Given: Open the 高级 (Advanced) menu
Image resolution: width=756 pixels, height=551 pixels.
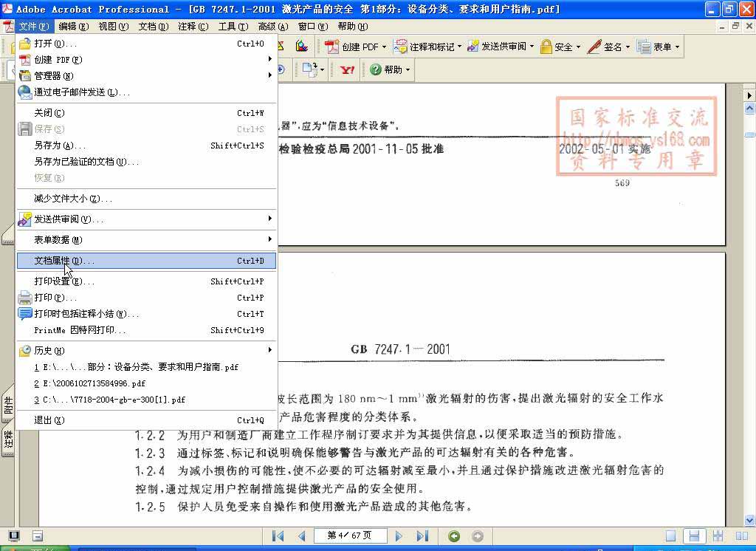Looking at the screenshot, I should (x=273, y=27).
